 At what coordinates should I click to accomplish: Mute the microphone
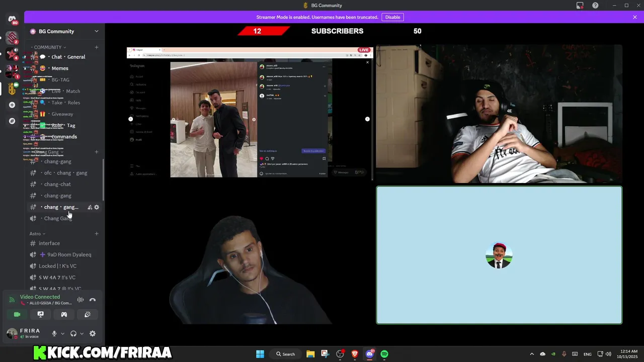click(x=54, y=333)
